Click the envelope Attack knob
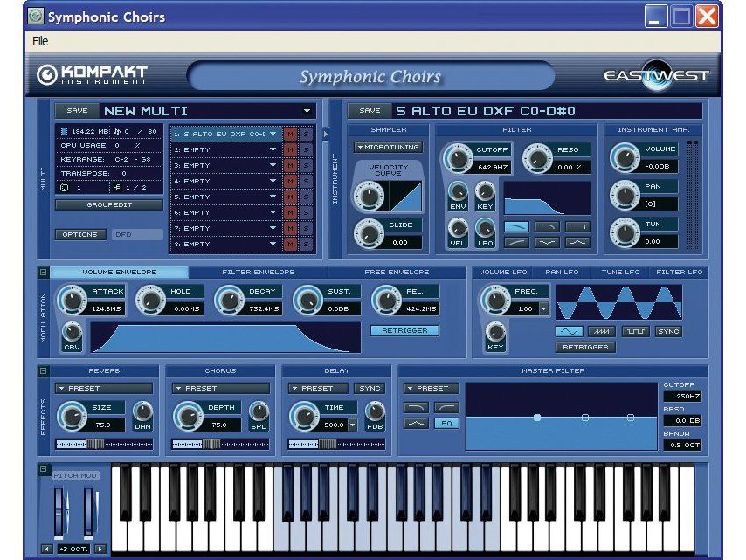Viewport: 746px width, 560px height. tap(72, 301)
